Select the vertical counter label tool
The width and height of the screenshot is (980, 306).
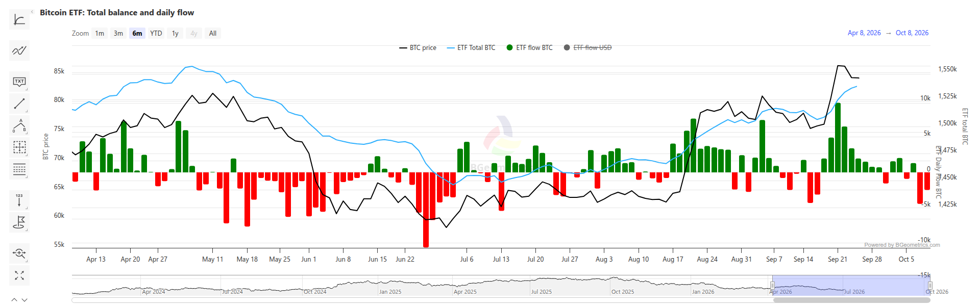coord(19,200)
